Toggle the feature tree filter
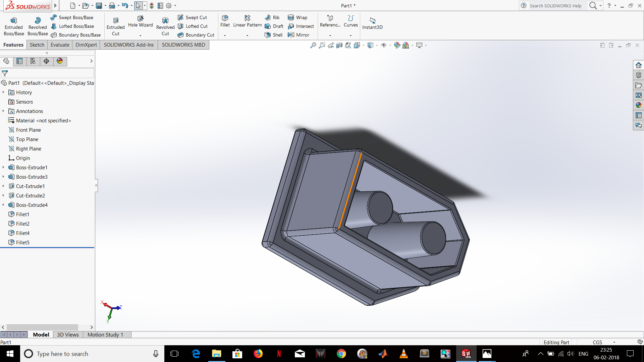The width and height of the screenshot is (644, 362). pos(5,73)
